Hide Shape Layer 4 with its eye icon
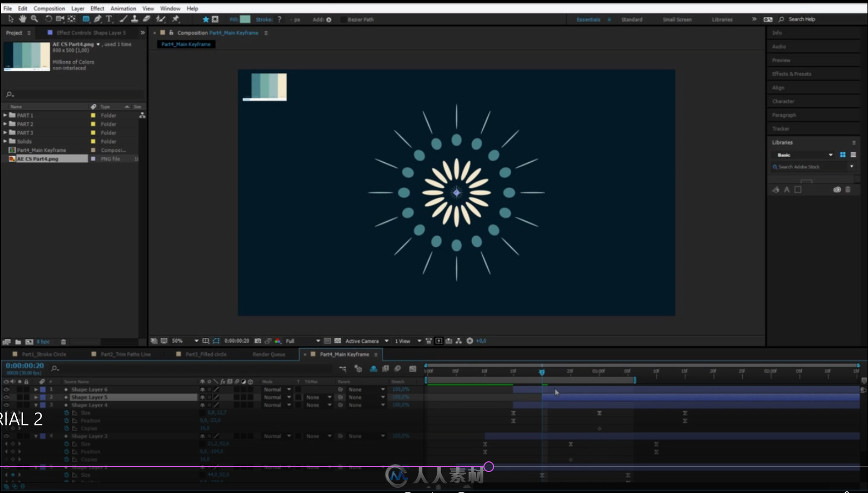Viewport: 868px width, 493px height. coord(6,405)
